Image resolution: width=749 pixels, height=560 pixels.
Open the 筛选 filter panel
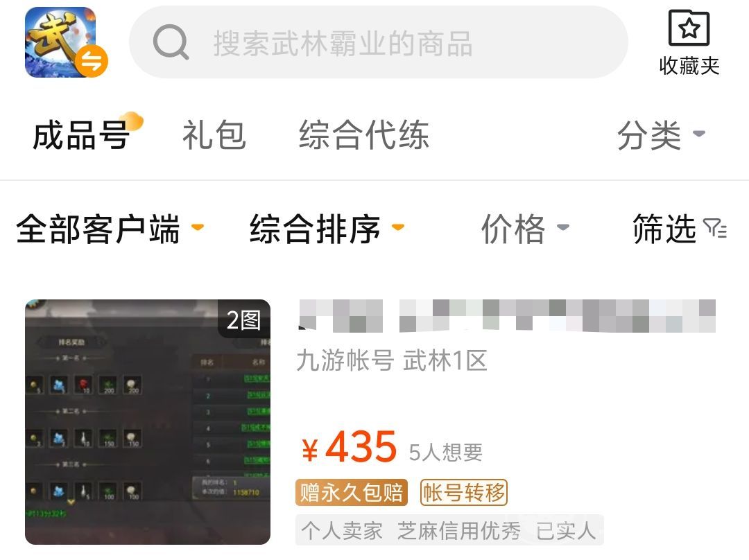[x=680, y=229]
